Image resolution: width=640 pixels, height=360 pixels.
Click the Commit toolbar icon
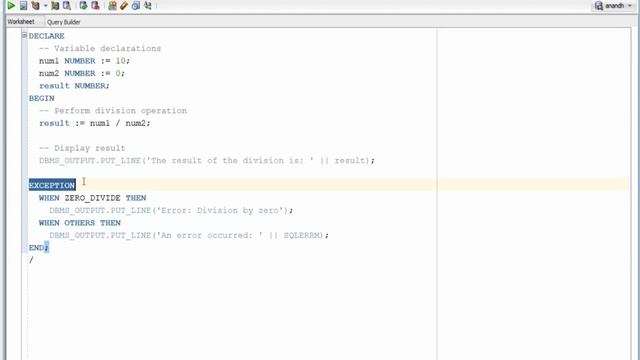[83, 6]
